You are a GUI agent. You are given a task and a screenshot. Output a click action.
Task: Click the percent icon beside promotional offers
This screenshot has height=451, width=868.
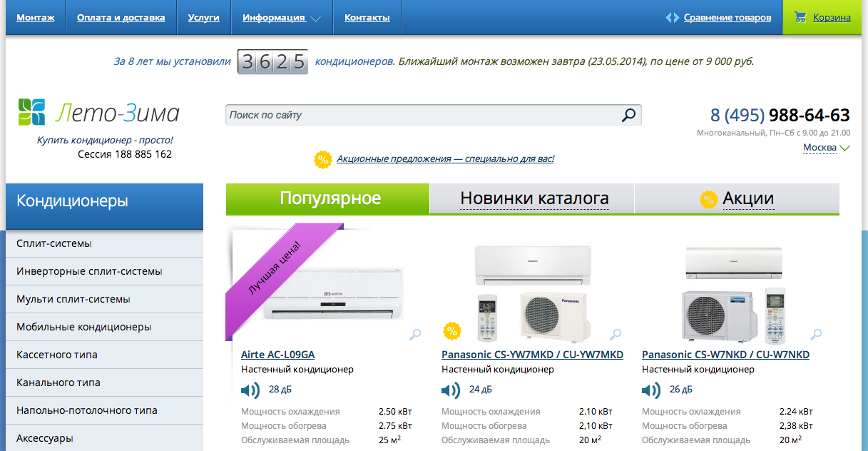click(323, 159)
